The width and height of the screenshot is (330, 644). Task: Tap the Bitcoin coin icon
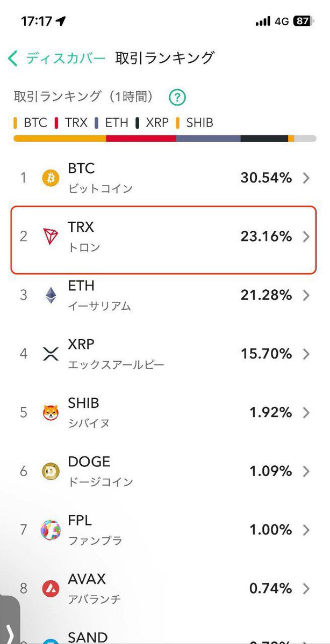[51, 178]
